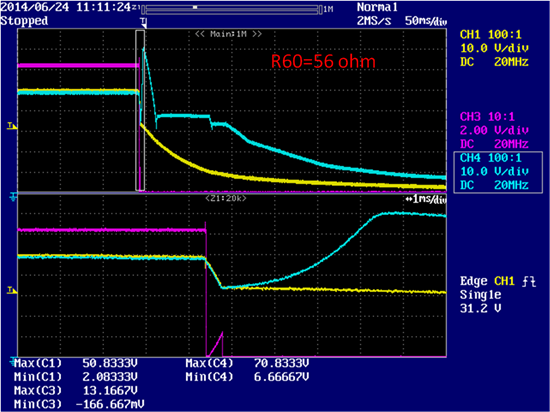This screenshot has height=412, width=550.
Task: Open the 50ms/div time base setting
Action: pyautogui.click(x=426, y=21)
